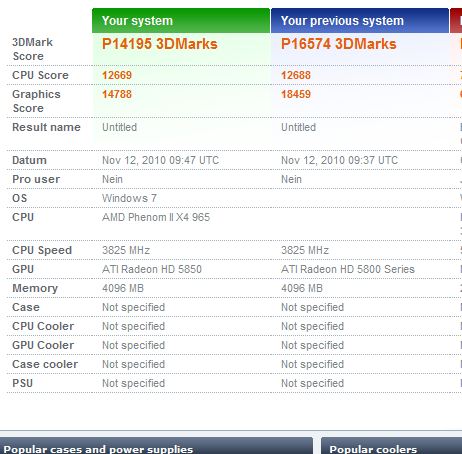This screenshot has width=462, height=454.
Task: Click the CPU Score value 12688
Action: 296,75
